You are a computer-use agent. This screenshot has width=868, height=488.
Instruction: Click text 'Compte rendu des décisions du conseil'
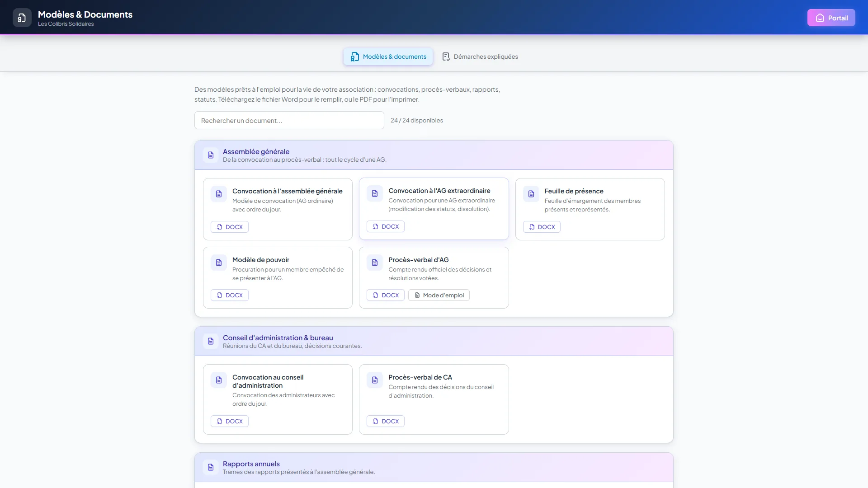(441, 387)
